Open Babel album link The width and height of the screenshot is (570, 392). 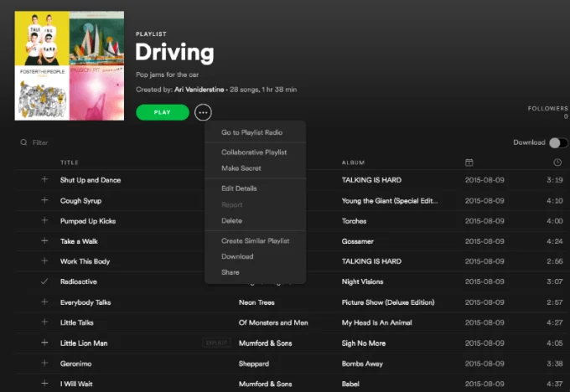350,384
